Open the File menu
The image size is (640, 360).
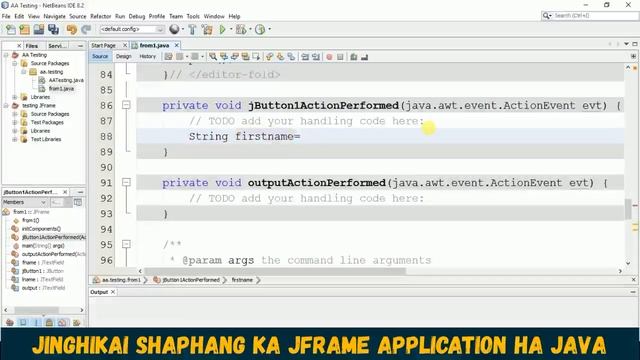pos(6,16)
